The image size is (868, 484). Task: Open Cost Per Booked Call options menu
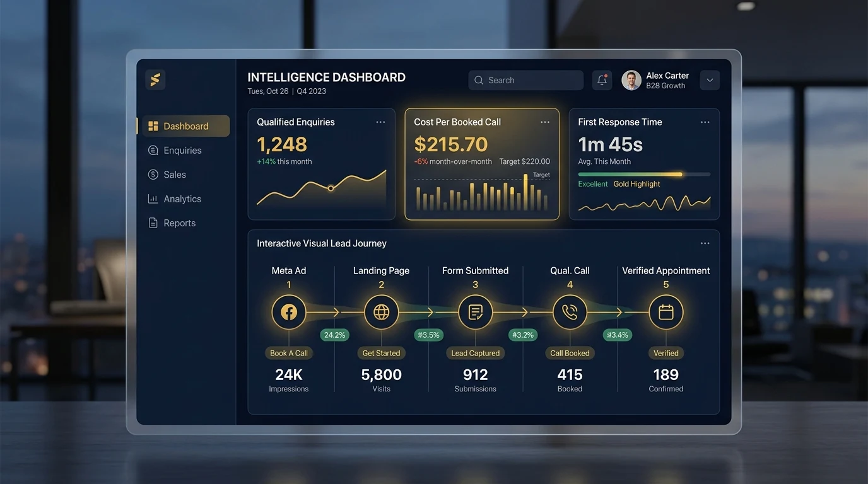pos(545,122)
